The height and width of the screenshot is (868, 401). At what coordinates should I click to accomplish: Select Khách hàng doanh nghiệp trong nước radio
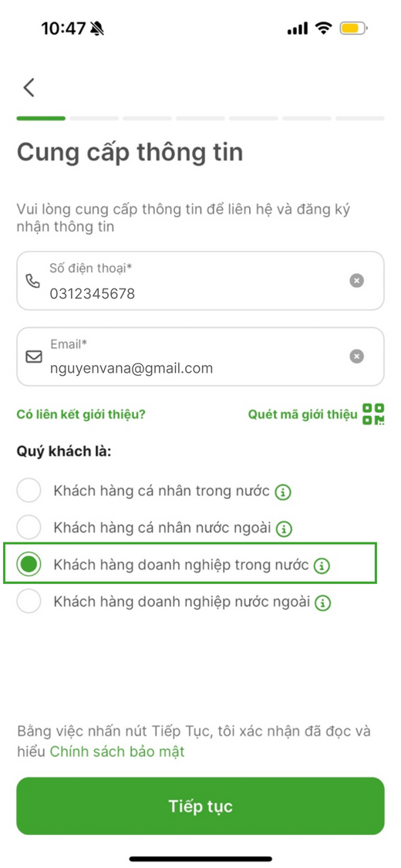click(29, 564)
